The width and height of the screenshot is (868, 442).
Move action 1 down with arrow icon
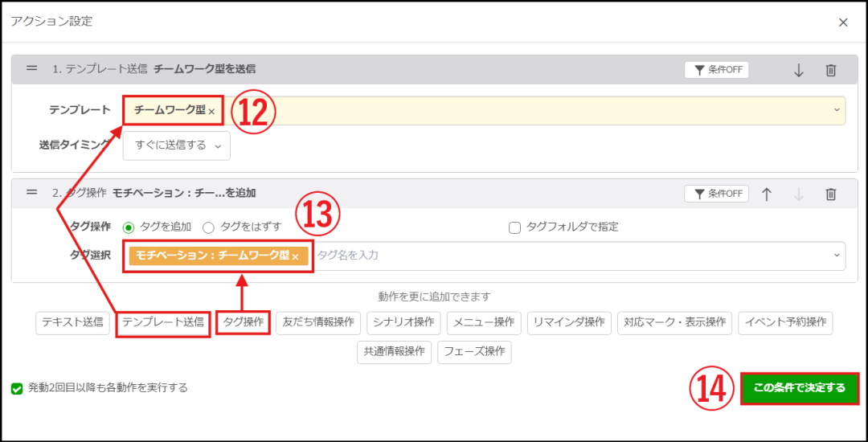point(798,70)
